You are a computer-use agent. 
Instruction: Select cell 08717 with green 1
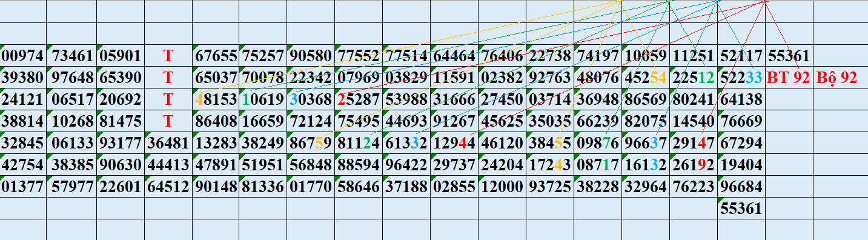(x=598, y=165)
